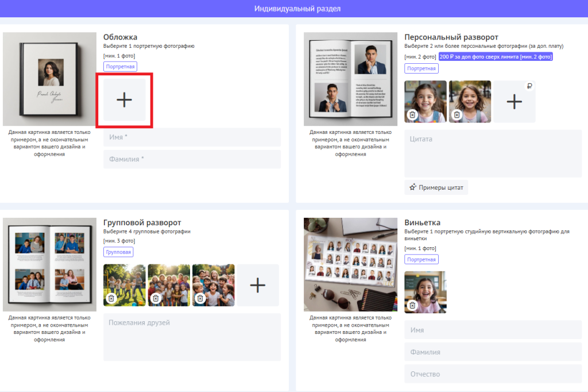
Task: Focus the quote text area
Action: [493, 153]
